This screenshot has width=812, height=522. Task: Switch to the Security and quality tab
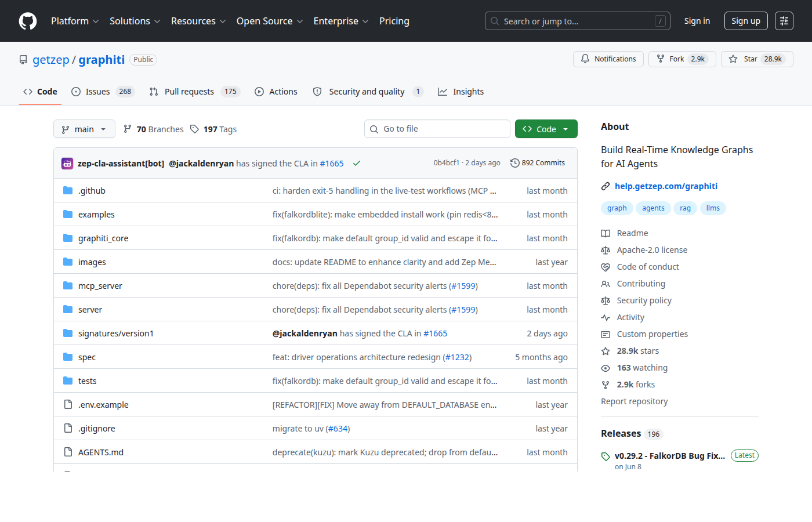368,92
